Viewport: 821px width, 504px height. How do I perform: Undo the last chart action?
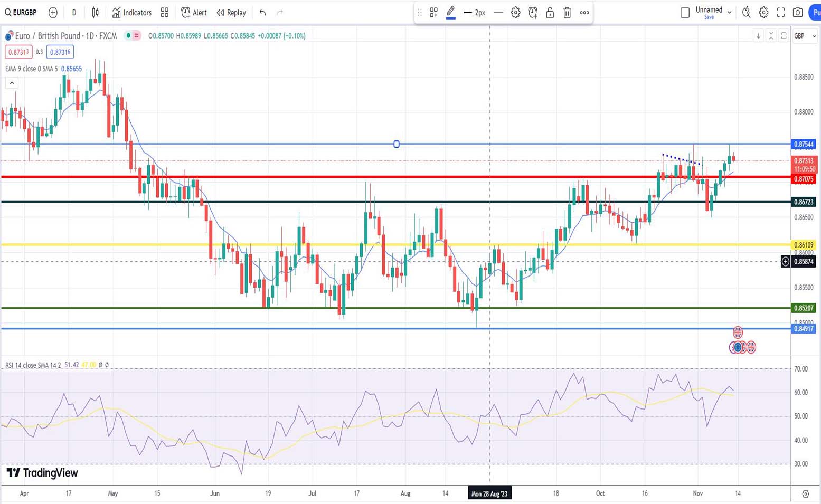262,13
